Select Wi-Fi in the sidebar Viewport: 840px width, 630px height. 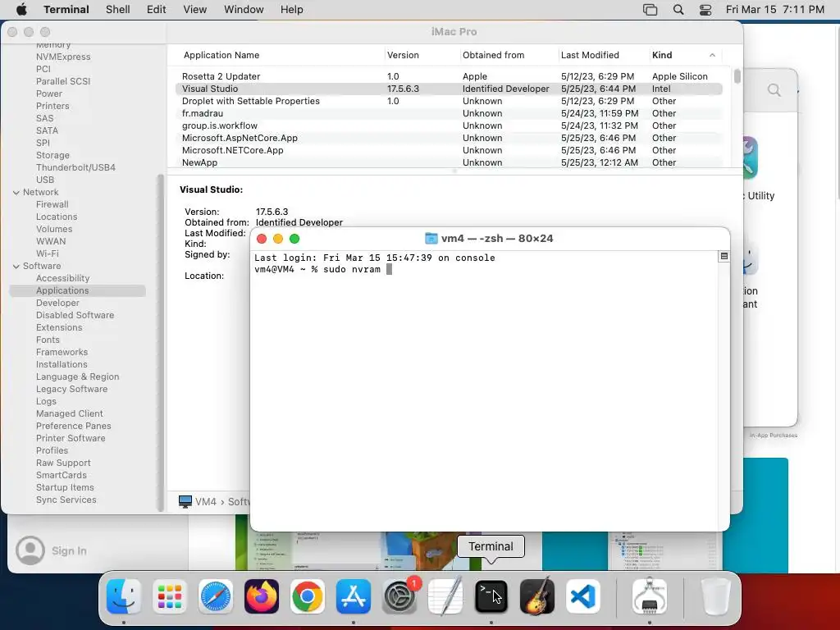(x=47, y=254)
